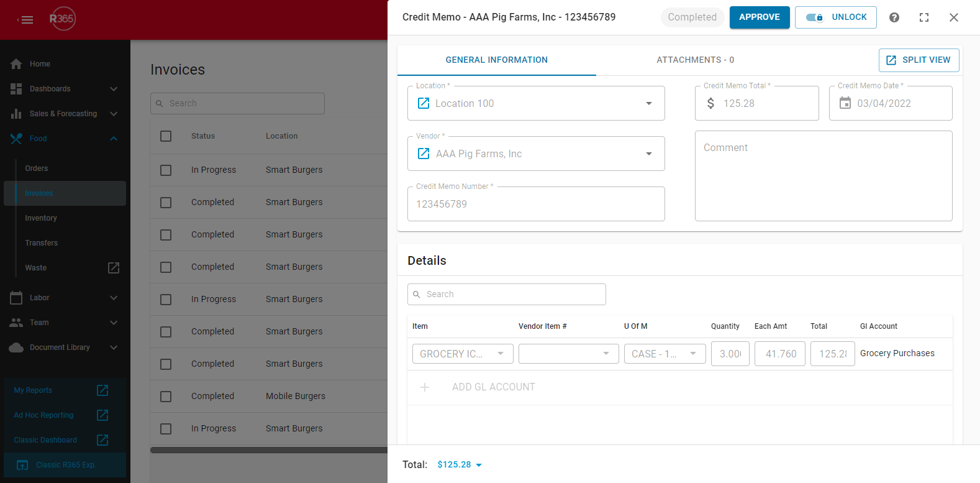Collapse the Food menu chevron

click(x=114, y=139)
